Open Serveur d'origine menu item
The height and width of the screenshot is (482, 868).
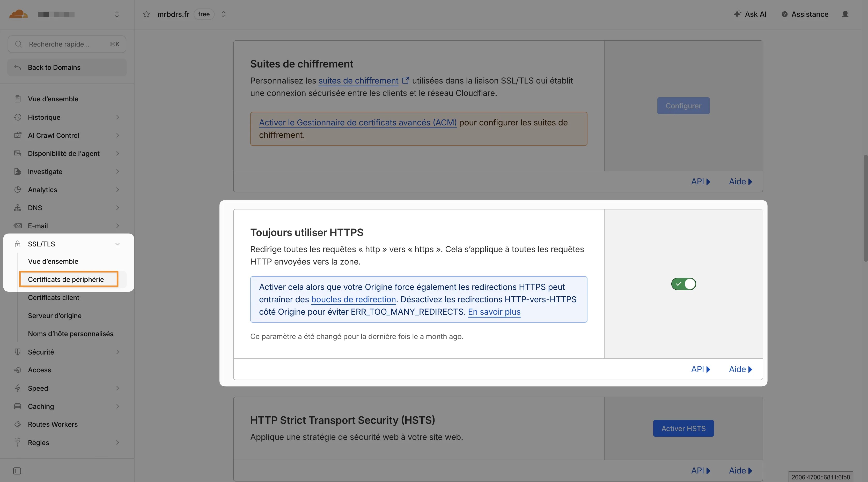[55, 316]
